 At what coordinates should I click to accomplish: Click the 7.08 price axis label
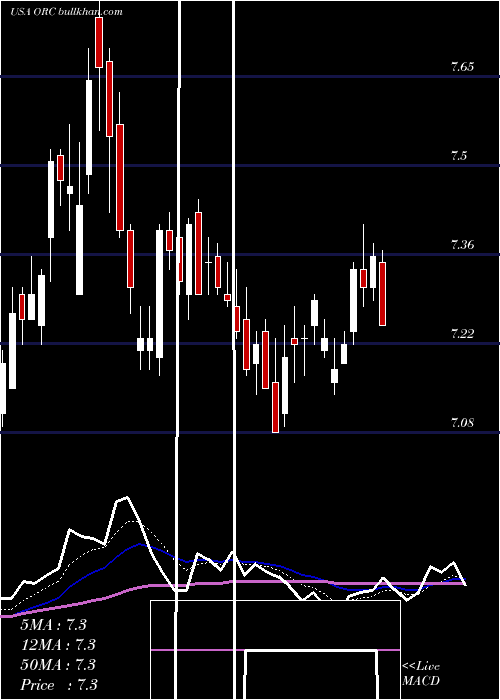[x=462, y=422]
